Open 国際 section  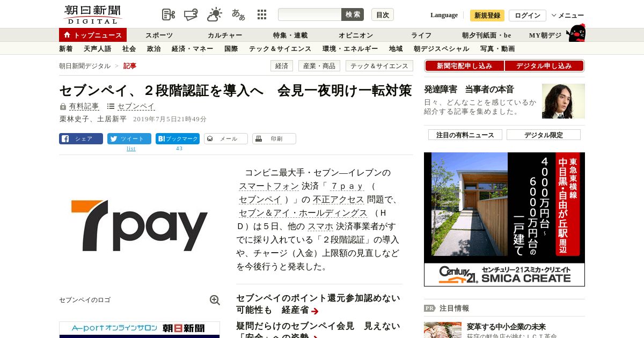(231, 48)
